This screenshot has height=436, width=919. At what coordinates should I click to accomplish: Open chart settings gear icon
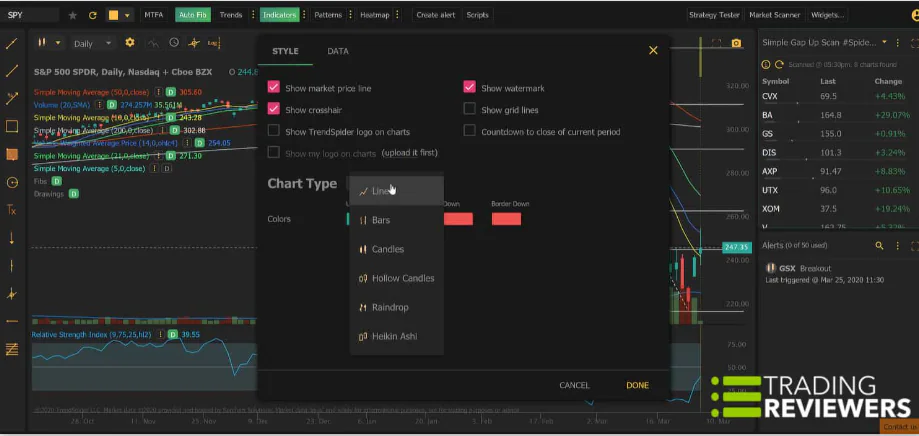click(130, 43)
